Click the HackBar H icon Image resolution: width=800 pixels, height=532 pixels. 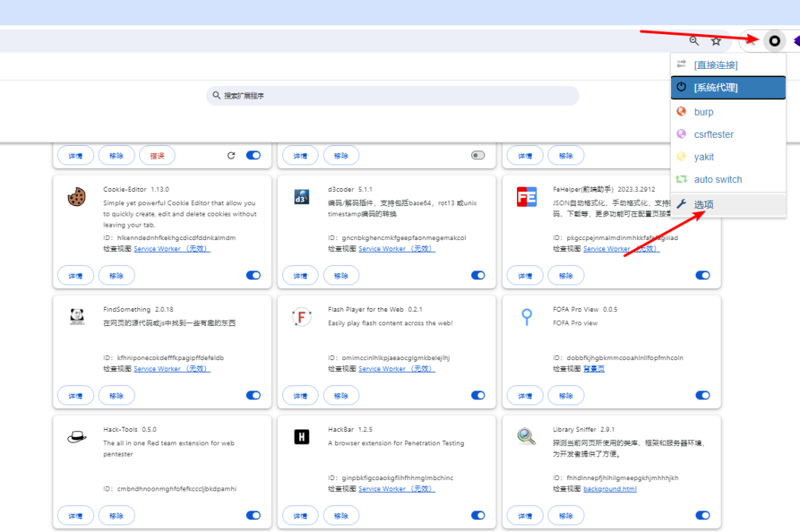click(301, 437)
